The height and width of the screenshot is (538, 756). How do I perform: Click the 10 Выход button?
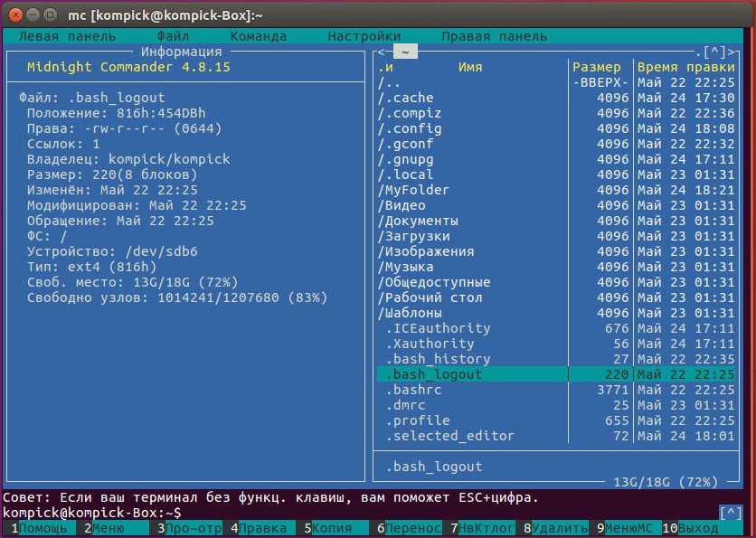pos(697,528)
